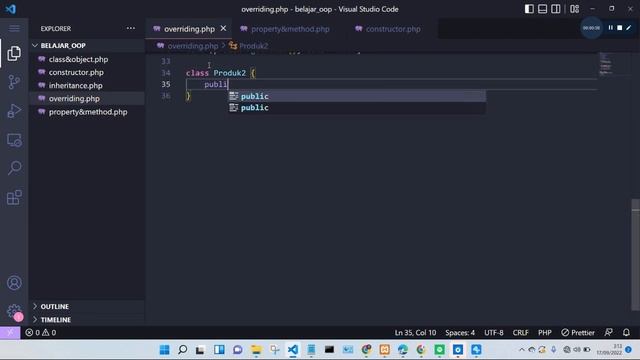The width and height of the screenshot is (640, 360).
Task: Open constructor.php in explorer
Action: (87, 72)
